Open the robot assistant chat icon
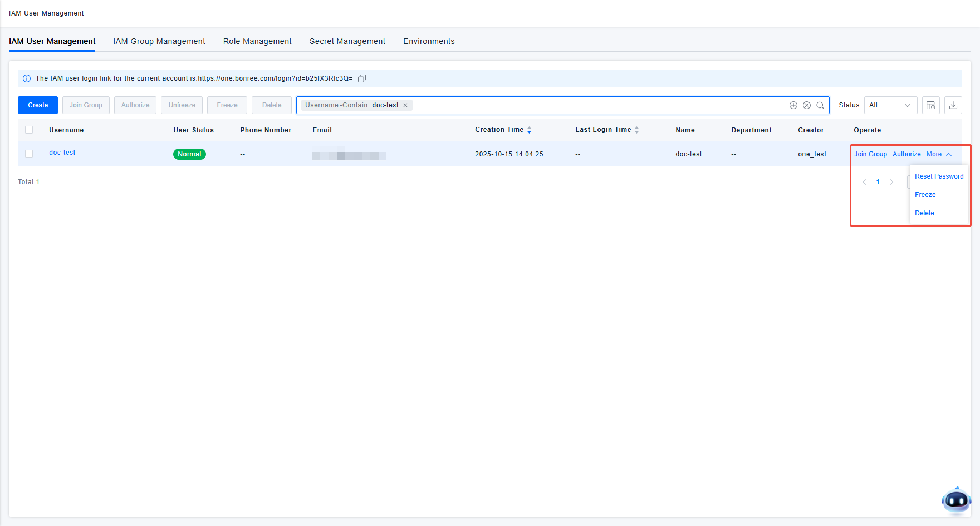 [956, 500]
